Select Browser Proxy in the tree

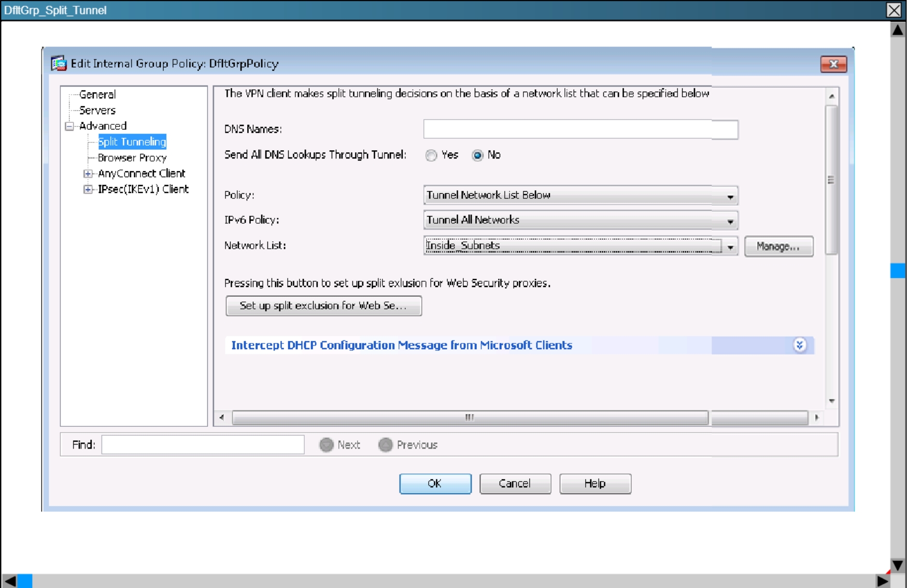pyautogui.click(x=132, y=158)
